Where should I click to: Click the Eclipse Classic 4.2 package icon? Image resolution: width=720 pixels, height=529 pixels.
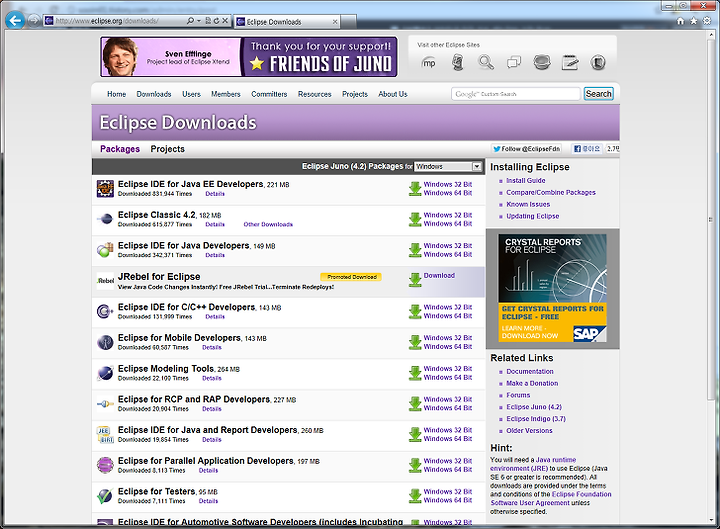(x=105, y=219)
